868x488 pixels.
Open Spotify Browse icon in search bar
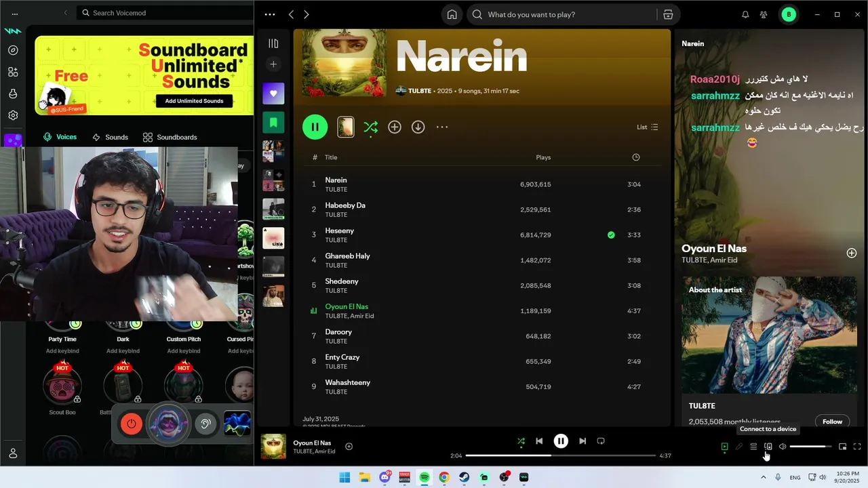coord(668,14)
